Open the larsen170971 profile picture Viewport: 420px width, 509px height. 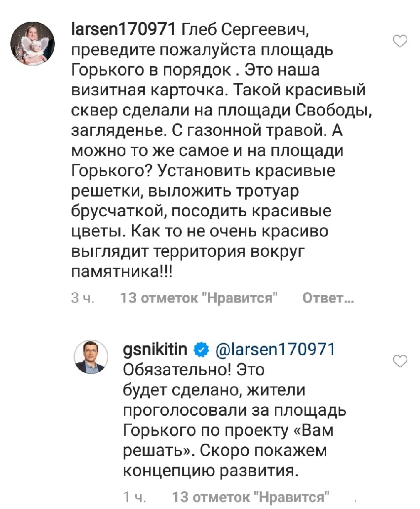(x=33, y=43)
